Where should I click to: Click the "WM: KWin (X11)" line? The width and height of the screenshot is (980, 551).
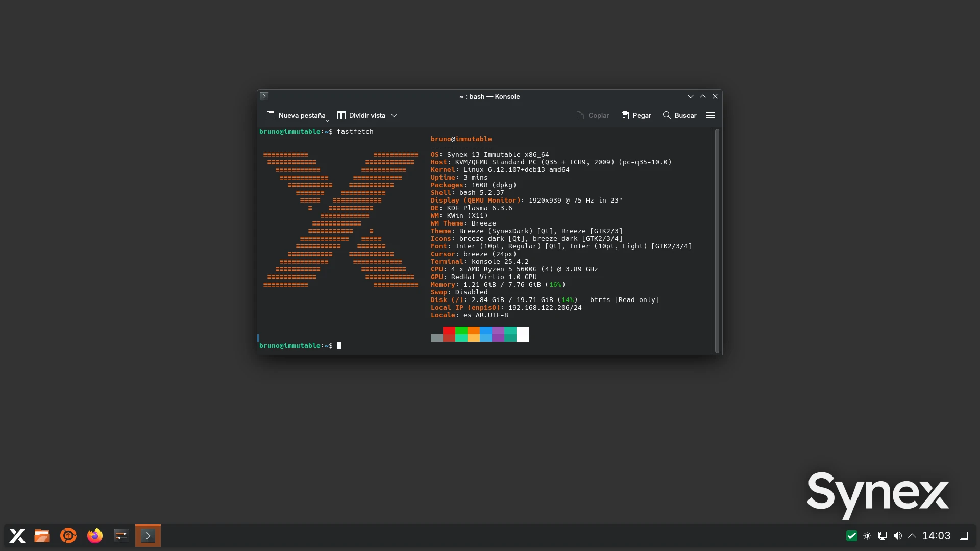point(459,216)
